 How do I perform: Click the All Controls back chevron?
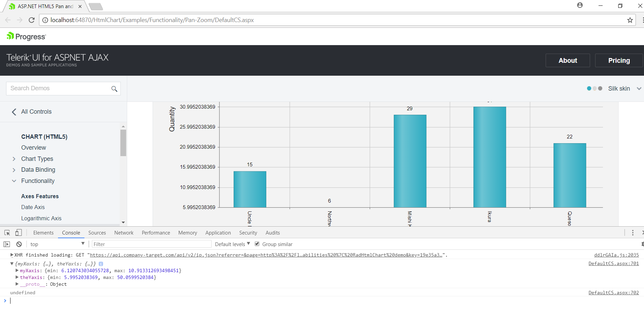[x=14, y=112]
